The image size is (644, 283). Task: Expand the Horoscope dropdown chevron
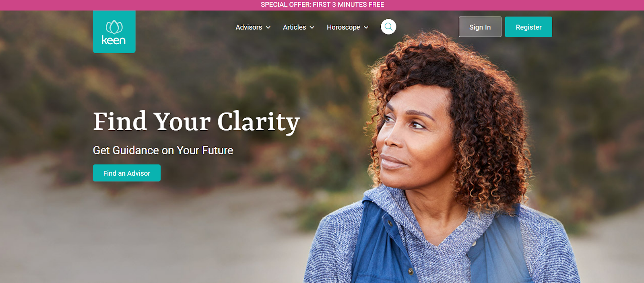point(366,27)
